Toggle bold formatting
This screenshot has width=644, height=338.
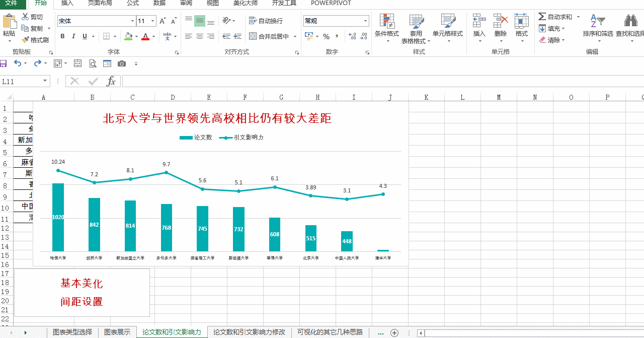tap(62, 36)
